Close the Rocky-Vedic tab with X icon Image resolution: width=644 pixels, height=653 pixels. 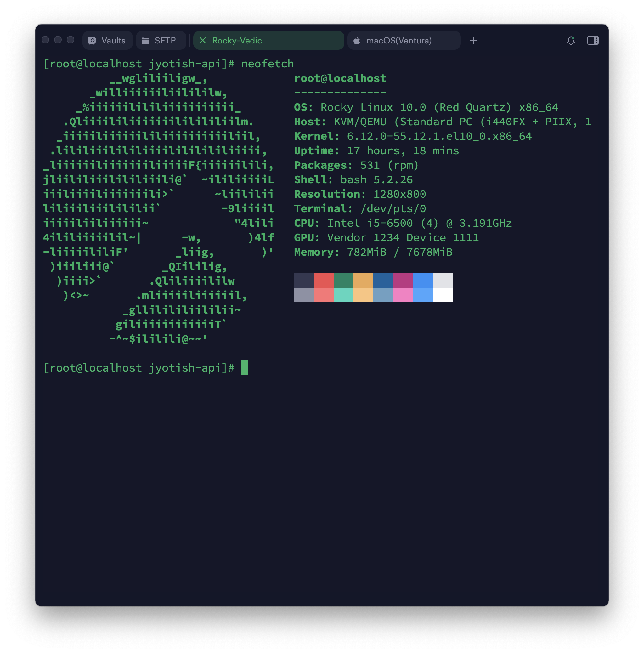click(203, 41)
